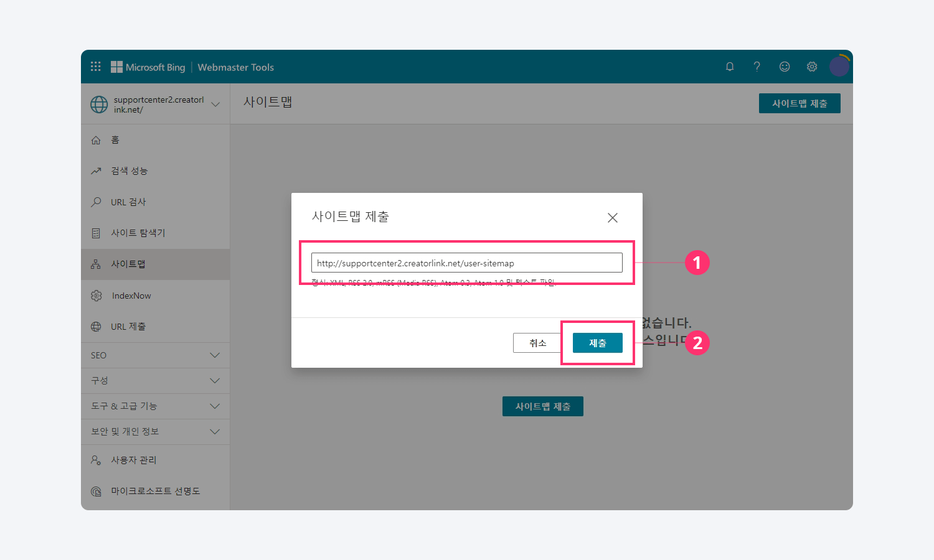Click the notifications bell icon
This screenshot has height=560, width=934.
click(730, 67)
